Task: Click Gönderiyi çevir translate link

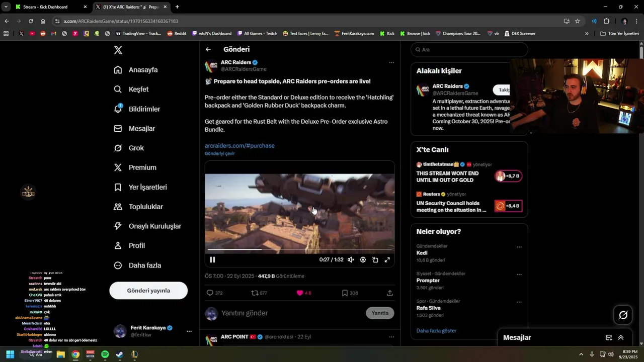Action: [220, 154]
